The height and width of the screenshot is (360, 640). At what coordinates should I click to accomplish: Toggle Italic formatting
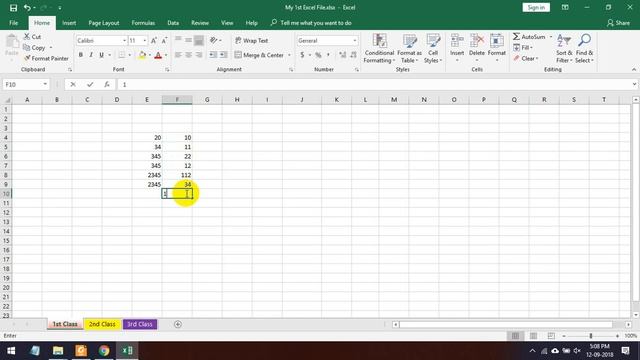tap(91, 55)
